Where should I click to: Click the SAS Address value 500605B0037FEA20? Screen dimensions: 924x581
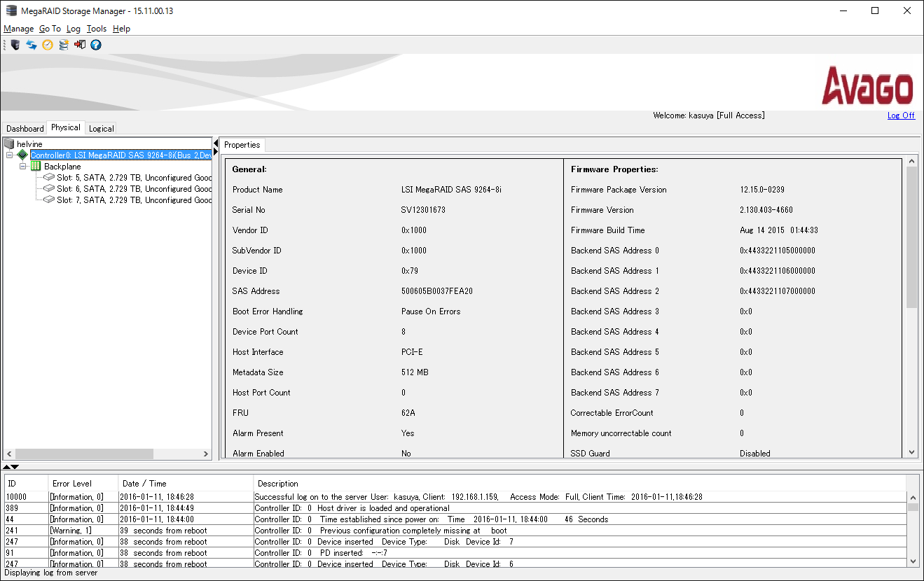[437, 291]
